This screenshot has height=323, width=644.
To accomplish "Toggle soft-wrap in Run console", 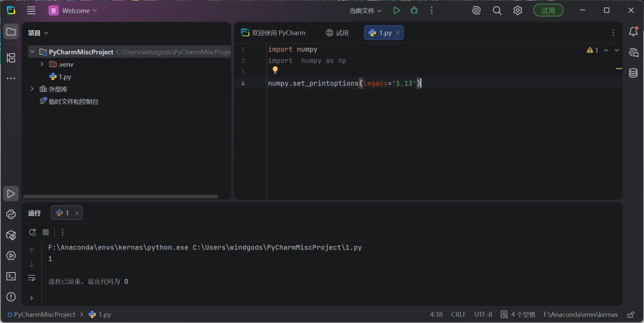I will (x=32, y=278).
